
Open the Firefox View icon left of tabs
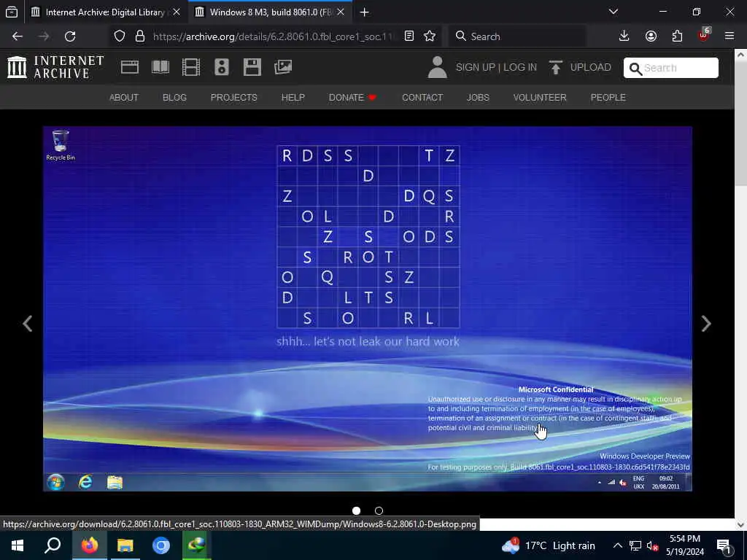12,12
